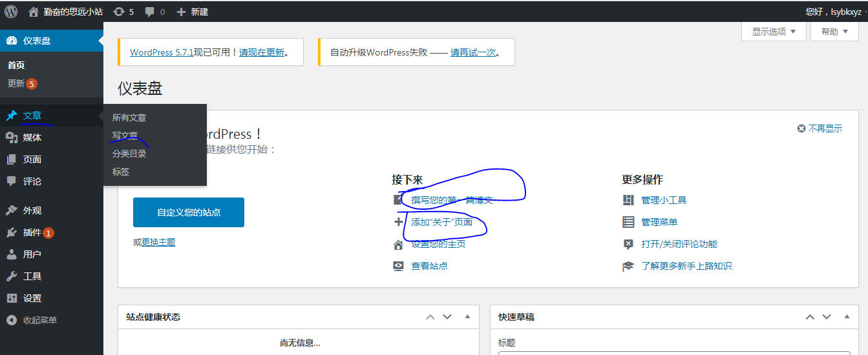This screenshot has width=868, height=355.
Task: Open the 撰写您的第一篇博文 link
Action: pos(452,200)
